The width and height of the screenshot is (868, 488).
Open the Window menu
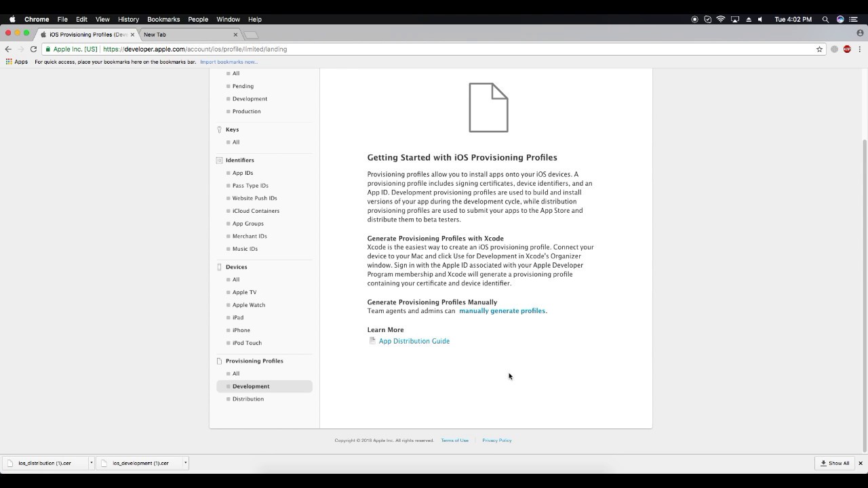point(228,19)
